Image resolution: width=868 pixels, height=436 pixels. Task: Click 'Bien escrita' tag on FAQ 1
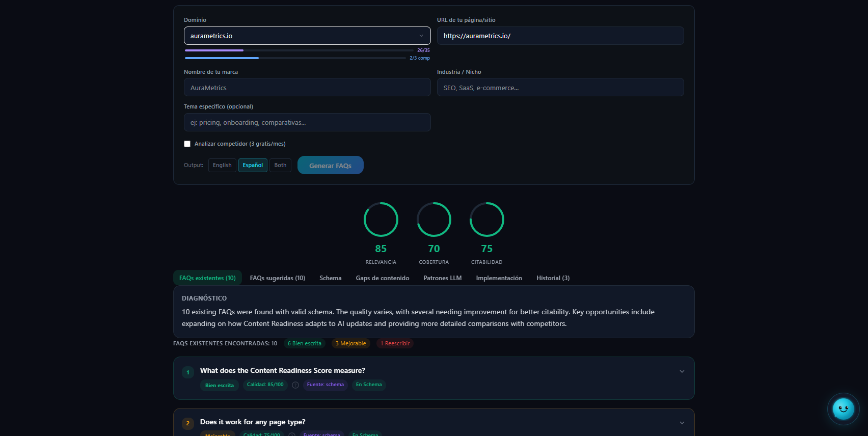[220, 385]
